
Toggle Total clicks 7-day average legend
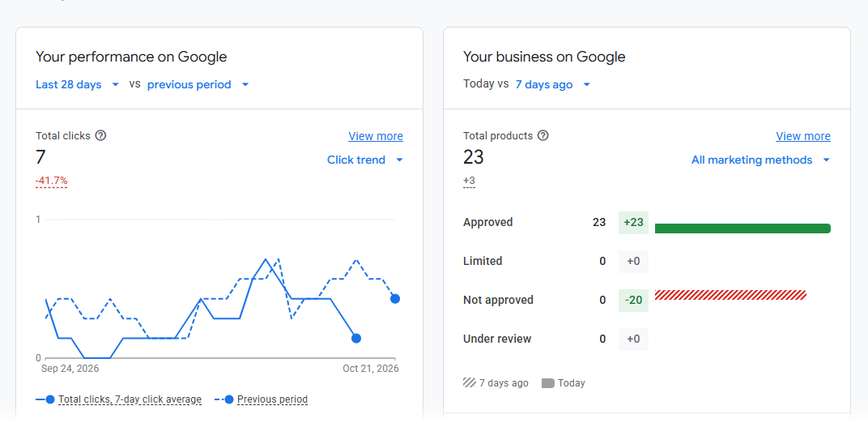pyautogui.click(x=118, y=399)
